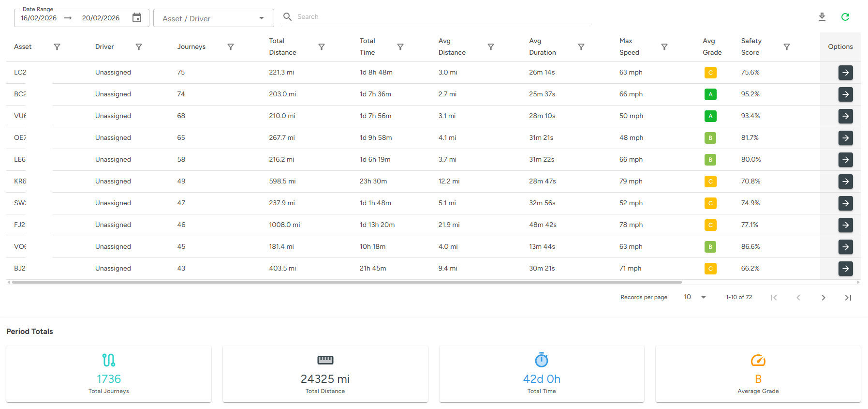
Task: Open details arrow for the 65 journeys row
Action: pyautogui.click(x=846, y=138)
